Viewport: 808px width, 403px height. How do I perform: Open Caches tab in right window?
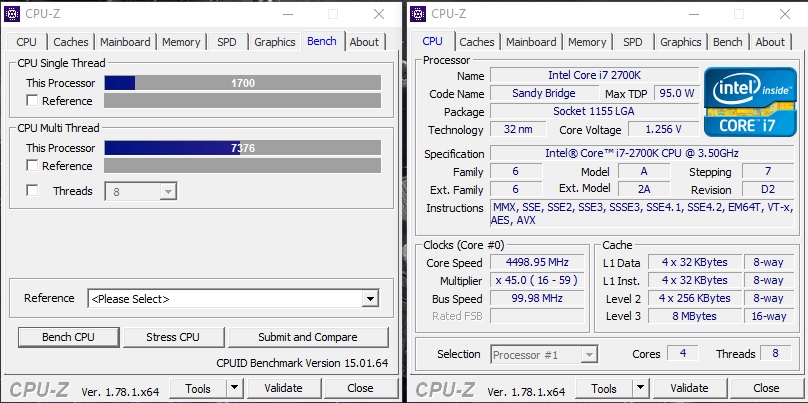click(x=477, y=42)
